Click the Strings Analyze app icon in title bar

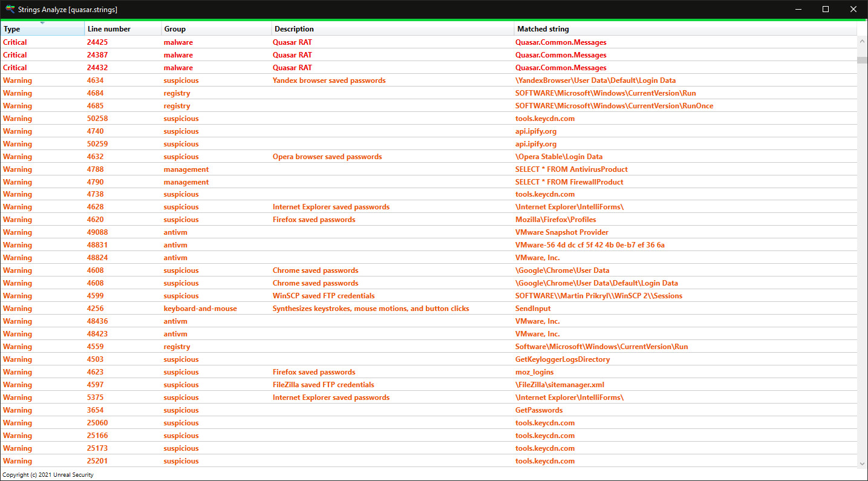10,9
